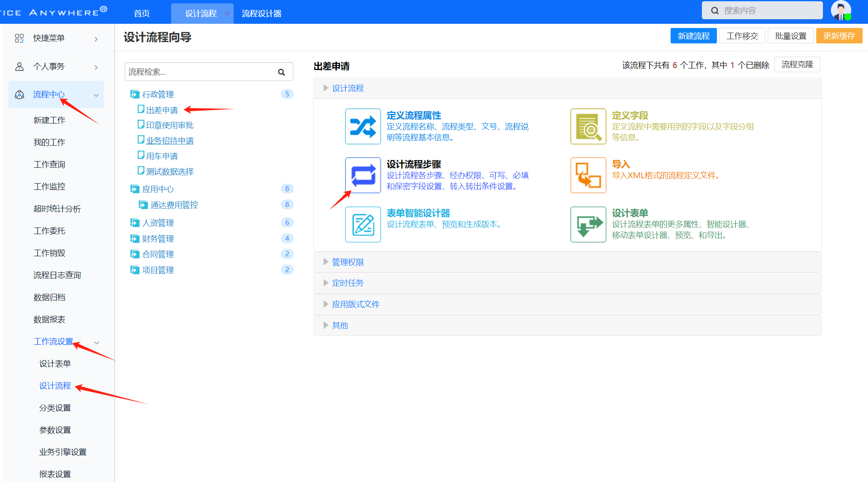Click the folder icon next to 合同管理
The width and height of the screenshot is (868, 482).
[x=134, y=254]
